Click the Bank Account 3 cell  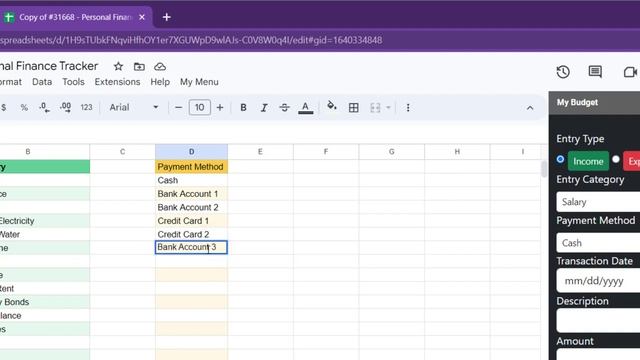coord(191,247)
